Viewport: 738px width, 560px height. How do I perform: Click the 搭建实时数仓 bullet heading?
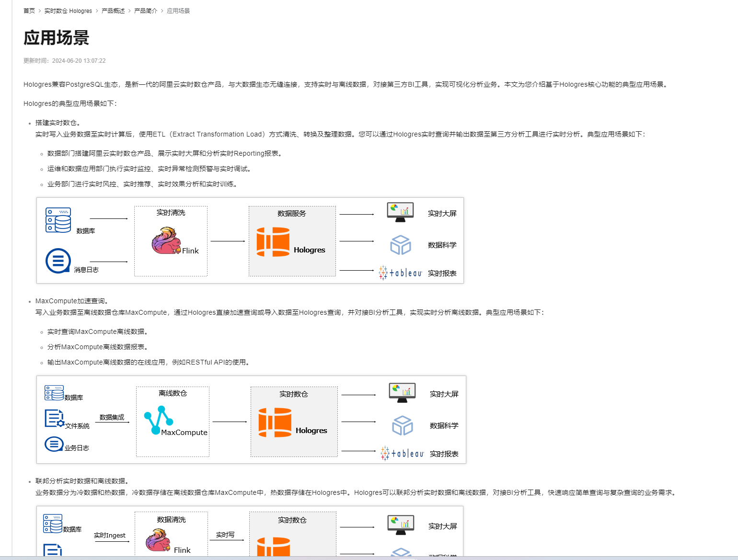58,123
